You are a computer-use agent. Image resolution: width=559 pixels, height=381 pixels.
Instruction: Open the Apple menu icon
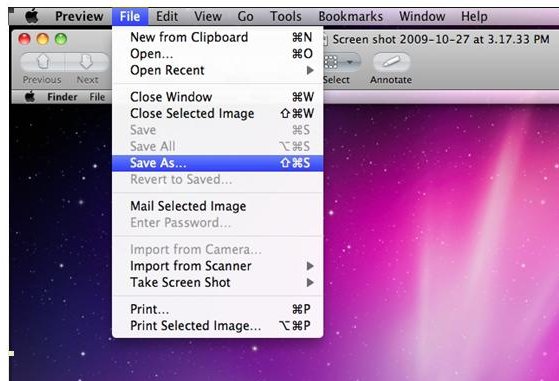(32, 16)
